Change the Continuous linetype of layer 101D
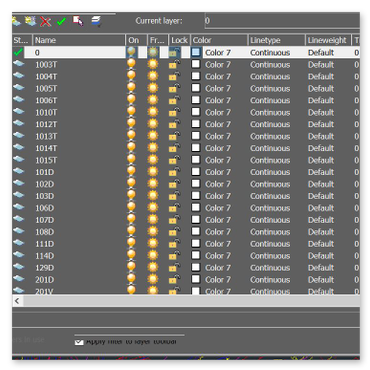This screenshot has width=370, height=370. [270, 172]
